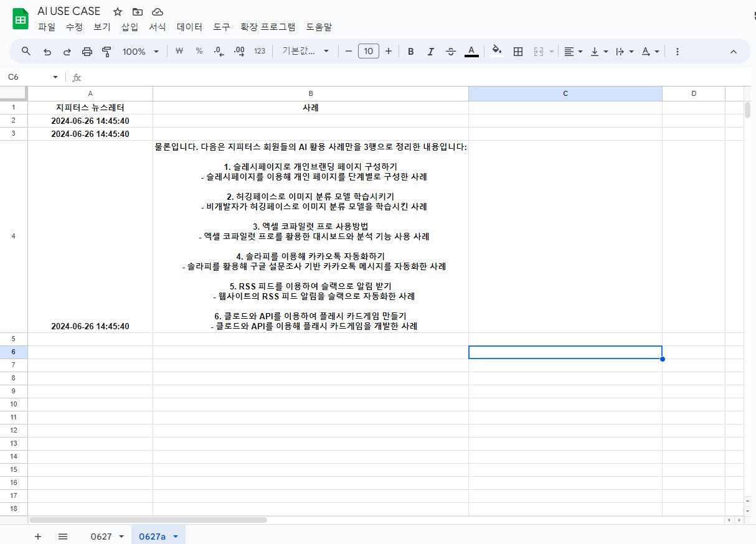Increase decimal places
Viewport: 756px width, 544px height.
pyautogui.click(x=239, y=51)
